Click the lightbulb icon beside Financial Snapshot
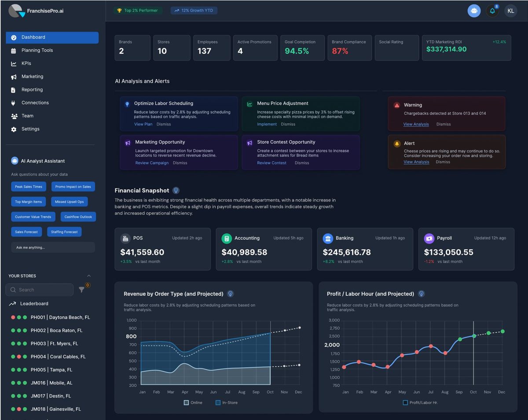The height and width of the screenshot is (420, 528). click(x=176, y=191)
